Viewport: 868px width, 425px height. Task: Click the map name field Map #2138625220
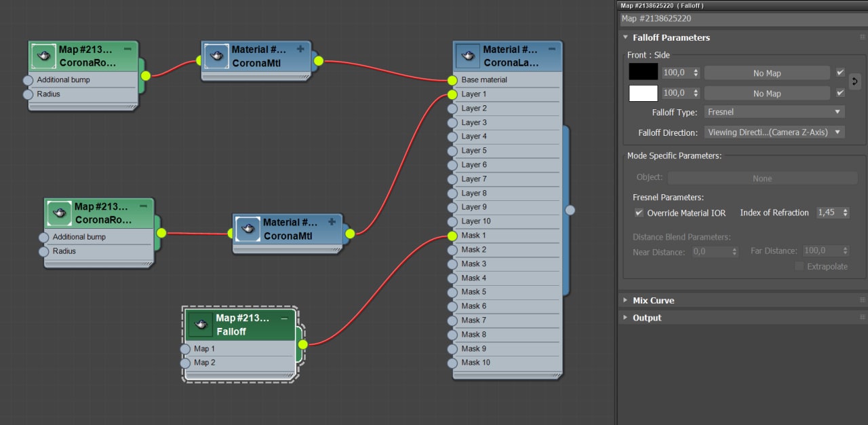pos(742,19)
